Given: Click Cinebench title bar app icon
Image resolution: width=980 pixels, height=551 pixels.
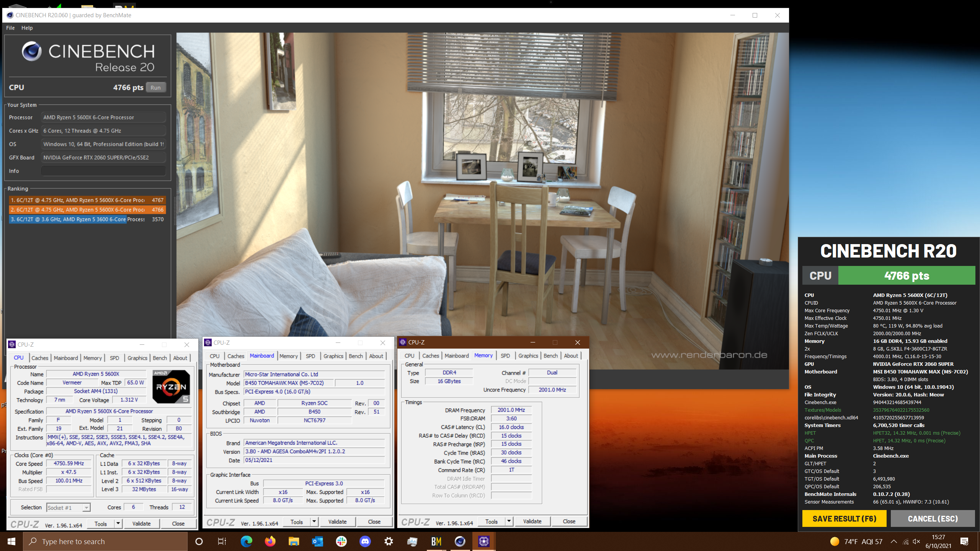Looking at the screenshot, I should [10, 15].
